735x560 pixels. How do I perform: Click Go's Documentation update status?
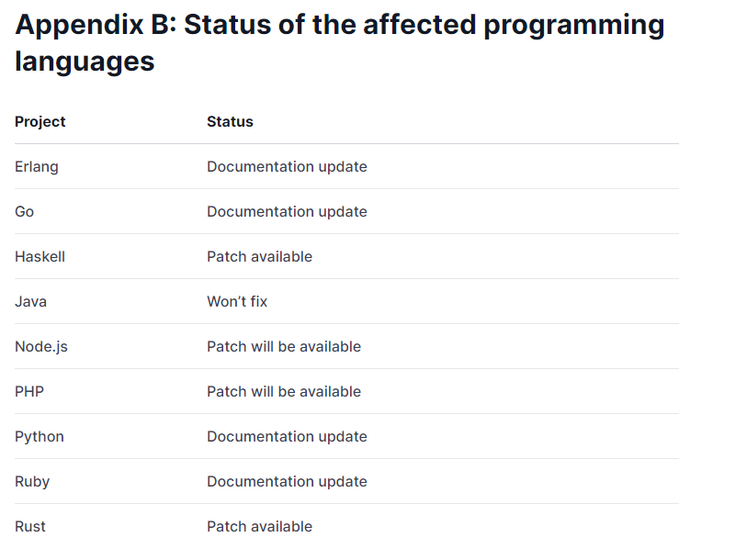pyautogui.click(x=287, y=211)
